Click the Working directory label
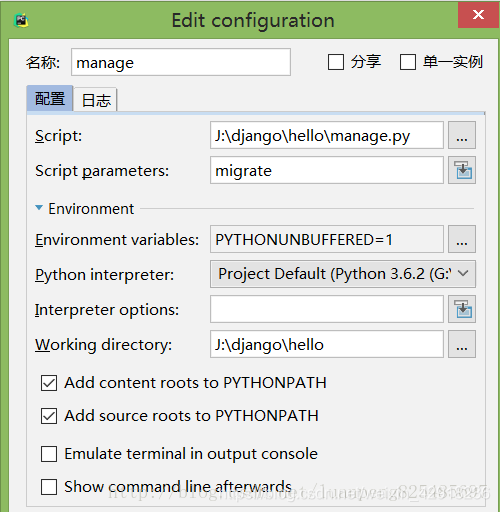Screen dimensions: 500x512 (103, 345)
